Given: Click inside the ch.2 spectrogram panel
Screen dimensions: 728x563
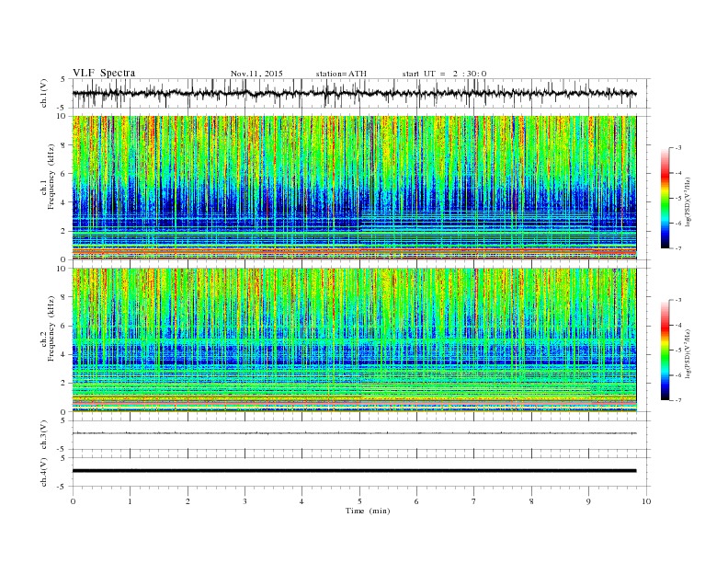Looking at the screenshot, I should pos(354,340).
